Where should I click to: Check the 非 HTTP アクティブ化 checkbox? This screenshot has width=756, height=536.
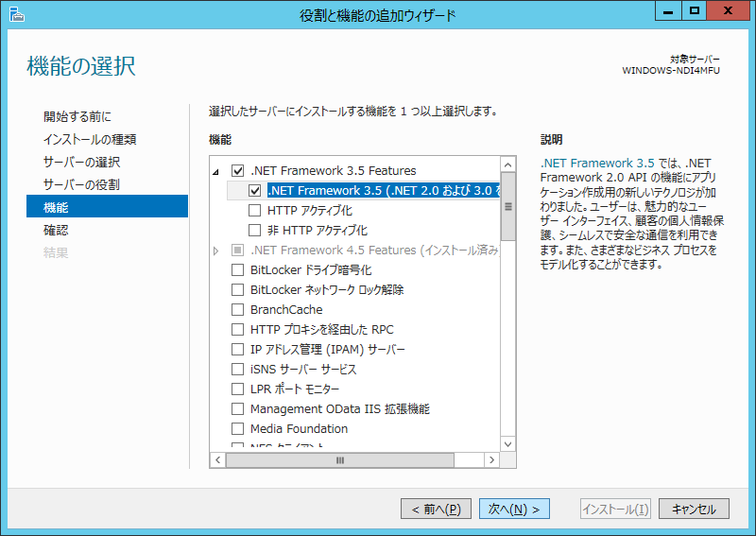[x=255, y=231]
